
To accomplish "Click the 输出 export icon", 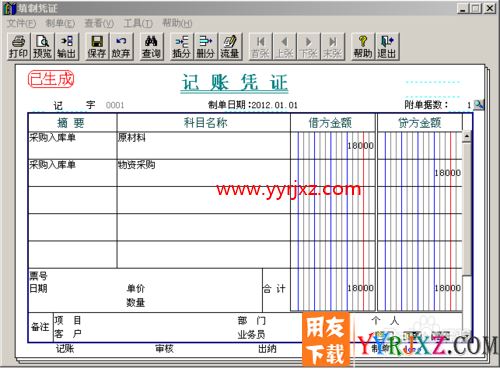I will [x=67, y=46].
